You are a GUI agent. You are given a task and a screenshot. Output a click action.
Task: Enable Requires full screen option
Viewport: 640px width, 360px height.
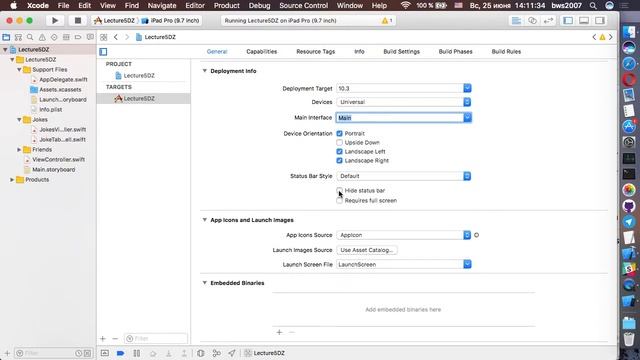[x=340, y=200]
